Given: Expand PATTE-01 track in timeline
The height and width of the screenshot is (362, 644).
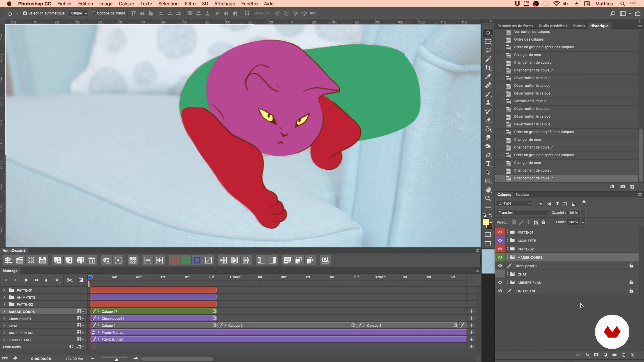Looking at the screenshot, I should point(4,290).
